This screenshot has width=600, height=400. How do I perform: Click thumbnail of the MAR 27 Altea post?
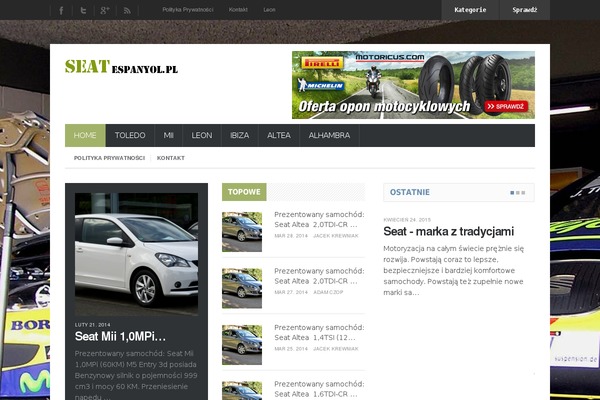(x=242, y=288)
